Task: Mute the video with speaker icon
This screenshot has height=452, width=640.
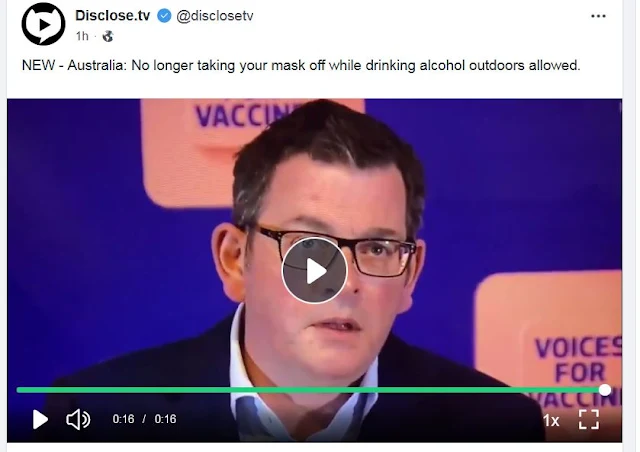Action: click(x=78, y=419)
